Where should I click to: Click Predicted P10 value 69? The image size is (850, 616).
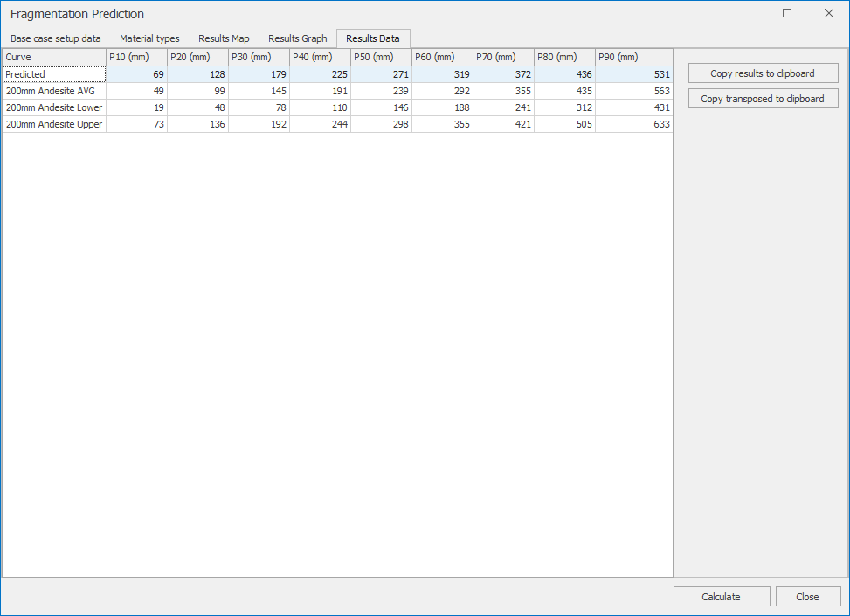point(136,74)
